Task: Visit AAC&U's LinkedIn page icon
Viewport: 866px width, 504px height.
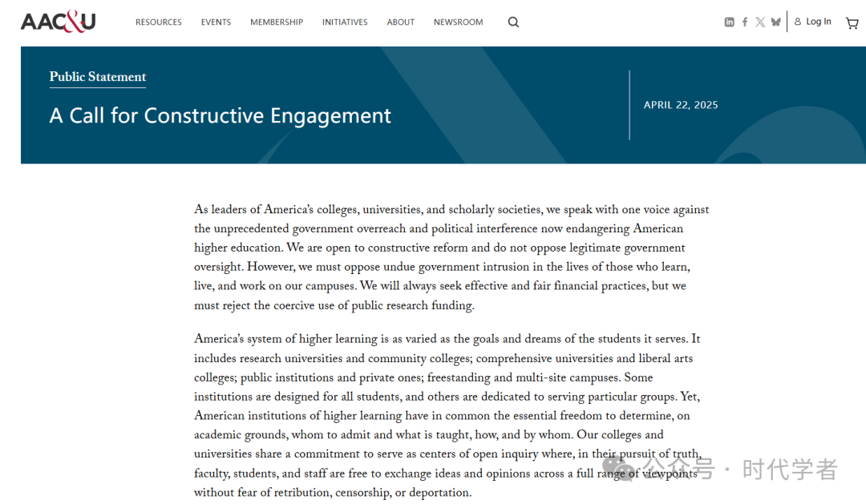Action: click(729, 22)
